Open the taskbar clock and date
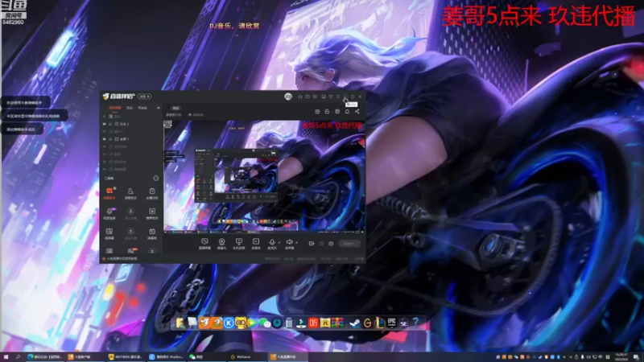 click(621, 357)
